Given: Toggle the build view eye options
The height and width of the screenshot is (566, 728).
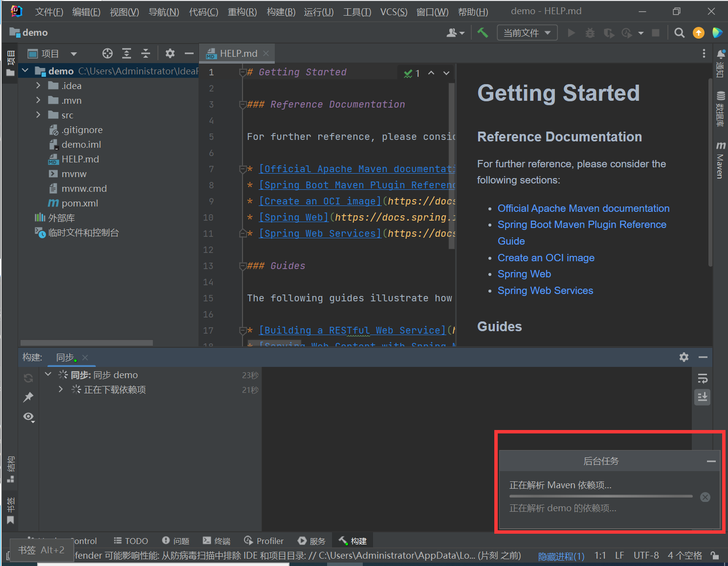Looking at the screenshot, I should tap(28, 417).
